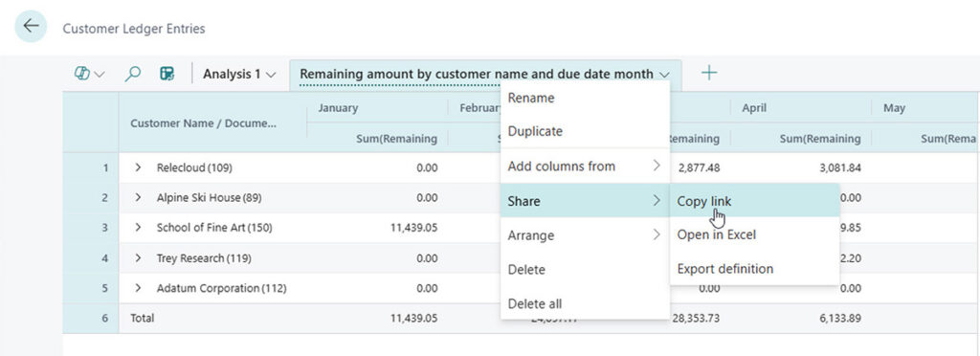Select the 0.00 January cell for Trey Research
This screenshot has height=356, width=980.
tap(377, 258)
